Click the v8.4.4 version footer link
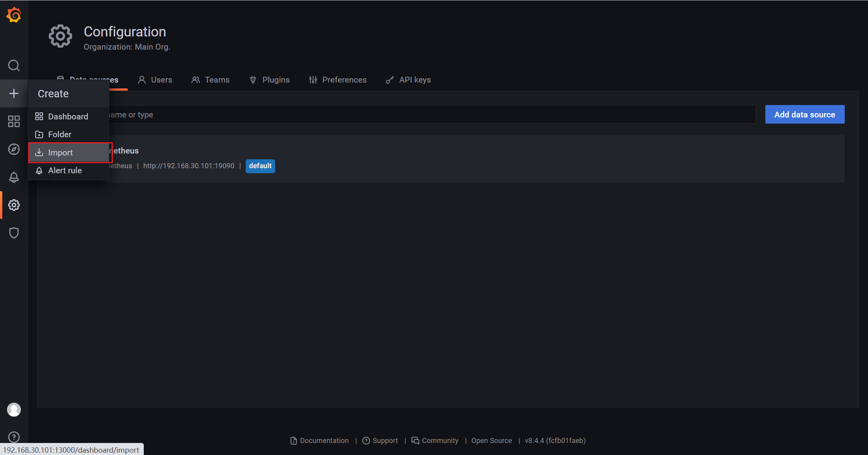Image resolution: width=868 pixels, height=455 pixels. click(x=555, y=441)
